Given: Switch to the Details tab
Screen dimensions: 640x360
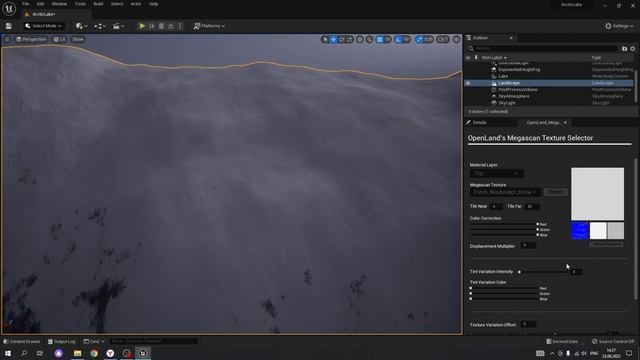Looking at the screenshot, I should [479, 123].
